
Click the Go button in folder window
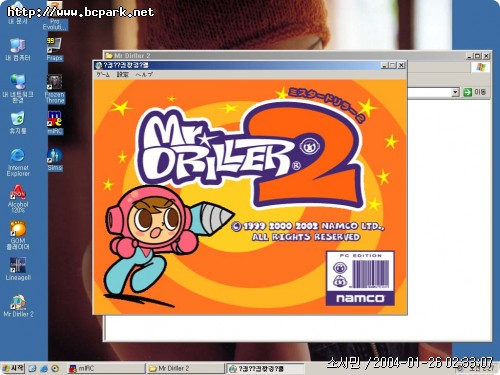(x=475, y=92)
